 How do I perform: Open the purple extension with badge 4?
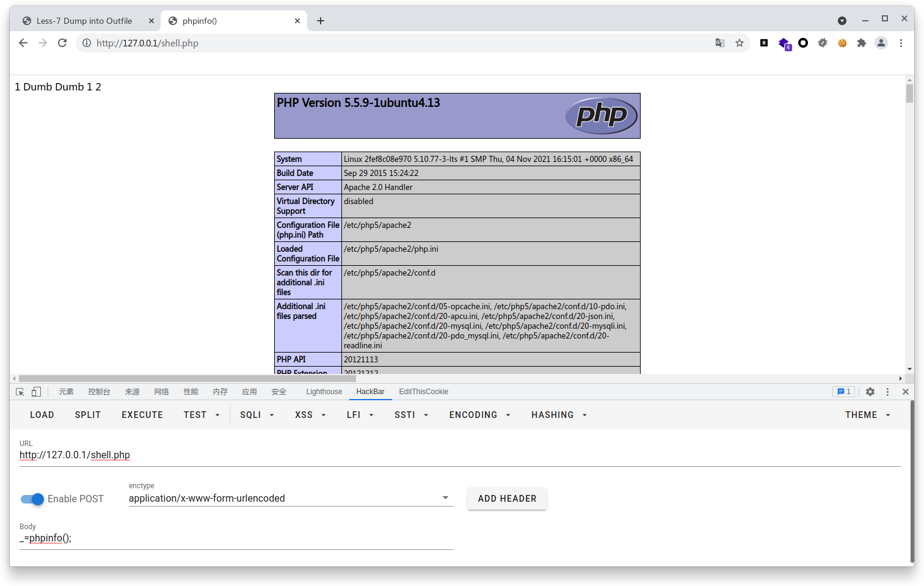click(x=784, y=43)
